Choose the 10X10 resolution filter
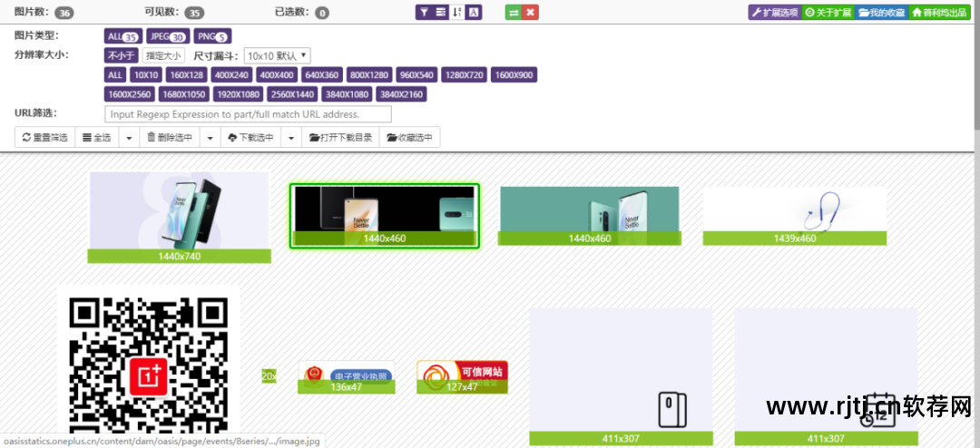Screen dimensions: 980x448 pyautogui.click(x=146, y=75)
